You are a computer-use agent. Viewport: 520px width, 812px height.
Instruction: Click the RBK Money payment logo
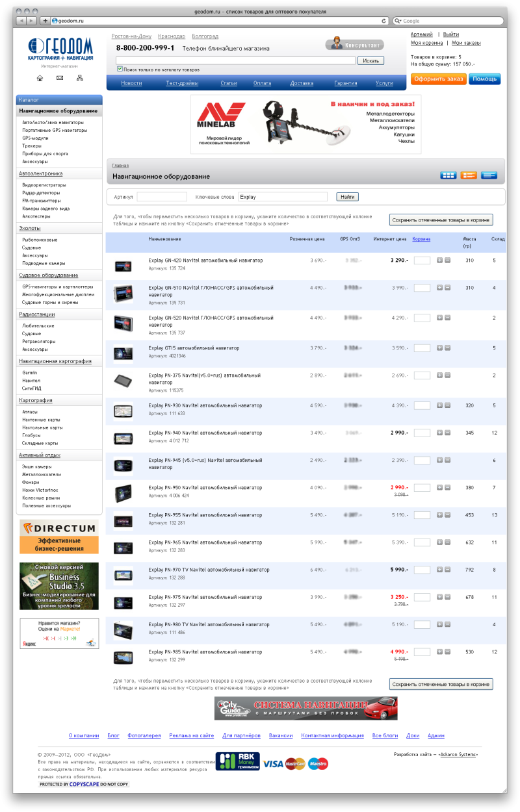(237, 761)
